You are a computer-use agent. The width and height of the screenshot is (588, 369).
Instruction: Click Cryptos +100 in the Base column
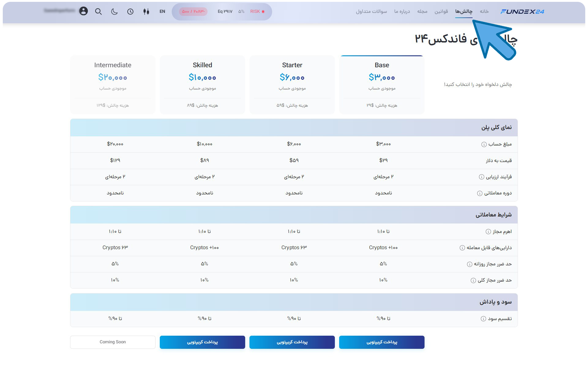click(x=383, y=247)
